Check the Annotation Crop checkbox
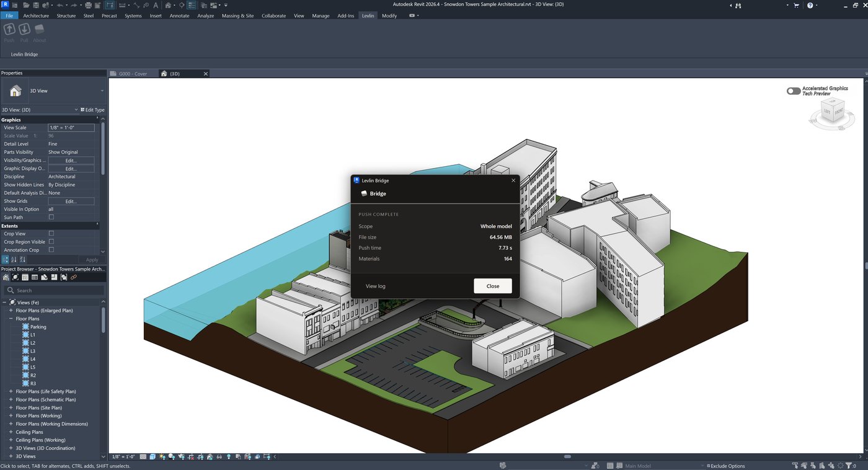The image size is (868, 470). 51,250
